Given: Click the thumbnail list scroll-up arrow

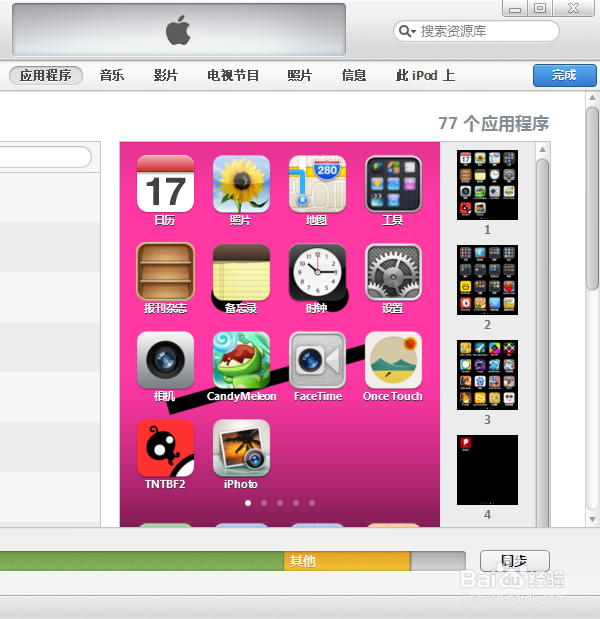Looking at the screenshot, I should click(x=543, y=149).
